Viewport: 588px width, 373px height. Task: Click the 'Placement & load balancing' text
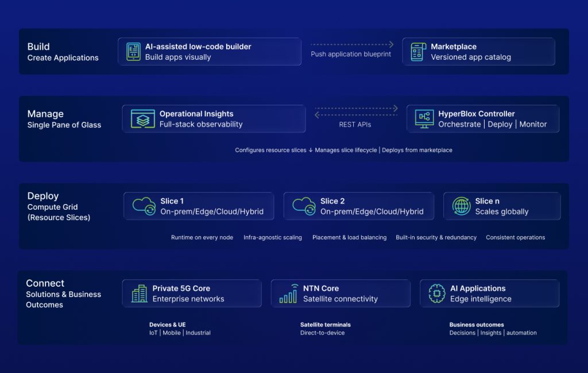(350, 237)
